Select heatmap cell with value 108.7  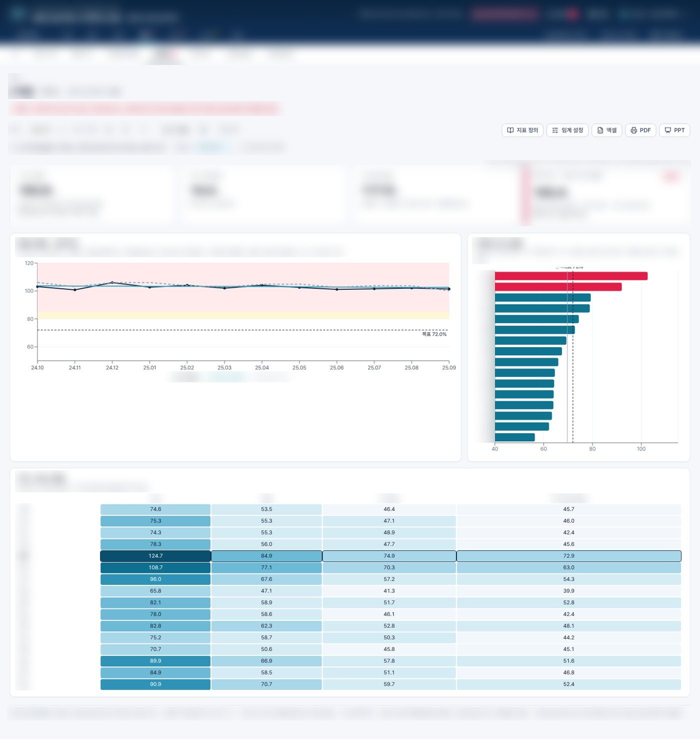(x=155, y=567)
